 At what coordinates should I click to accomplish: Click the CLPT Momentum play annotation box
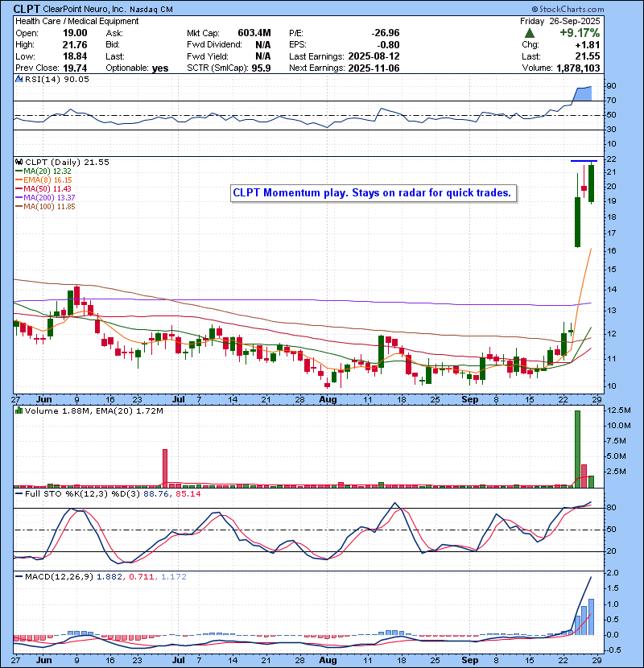coord(373,193)
